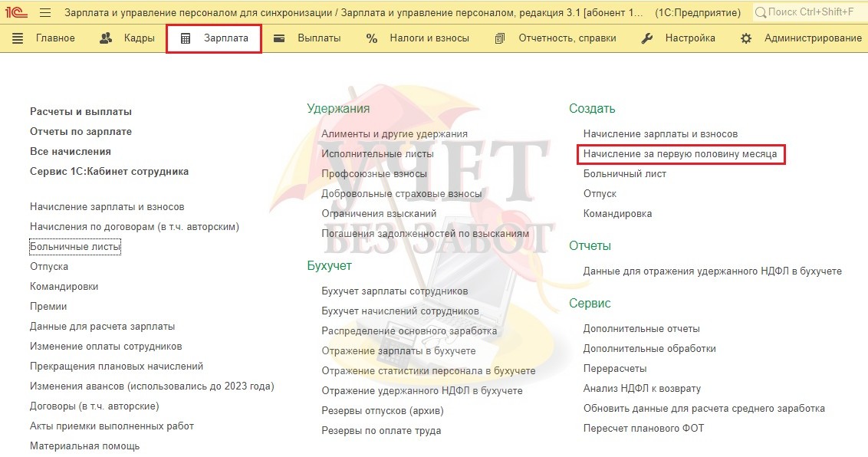Open Исполнительные листы
868x457 pixels.
point(377,154)
